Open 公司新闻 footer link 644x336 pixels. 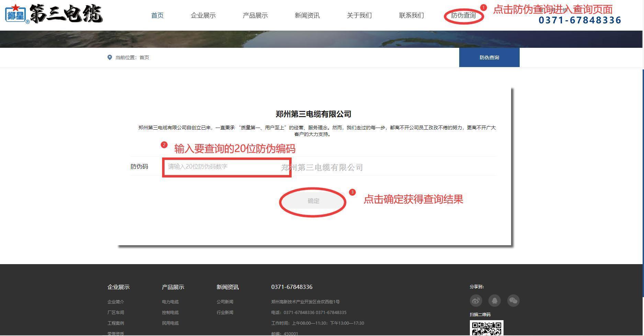point(225,302)
